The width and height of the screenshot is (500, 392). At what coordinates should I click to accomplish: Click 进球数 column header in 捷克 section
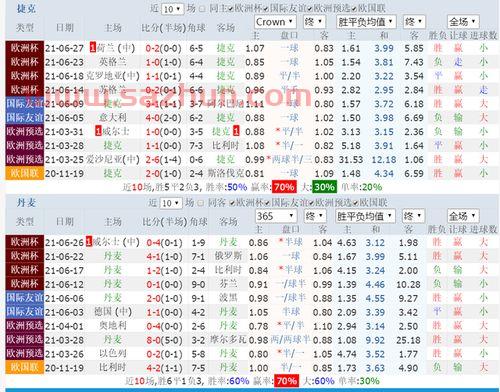[484, 35]
